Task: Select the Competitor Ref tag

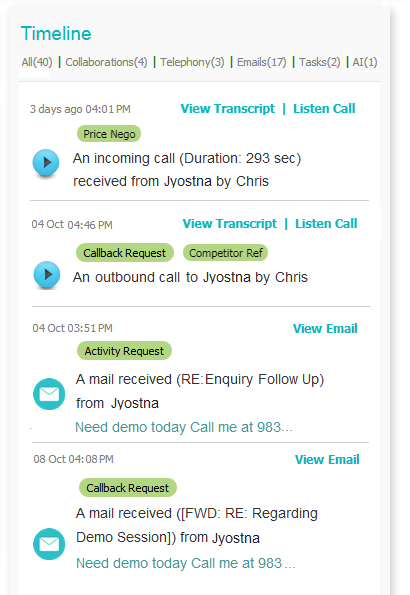Action: (226, 253)
